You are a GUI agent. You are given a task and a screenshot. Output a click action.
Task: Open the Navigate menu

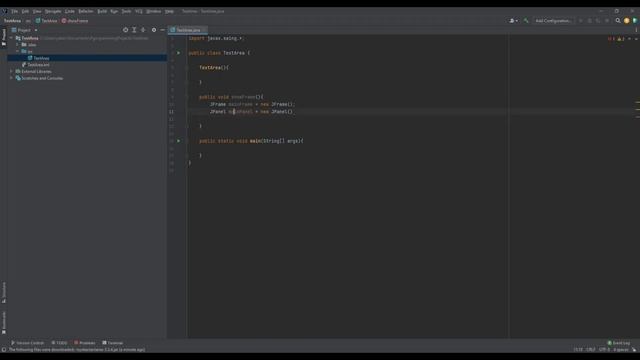click(x=53, y=11)
